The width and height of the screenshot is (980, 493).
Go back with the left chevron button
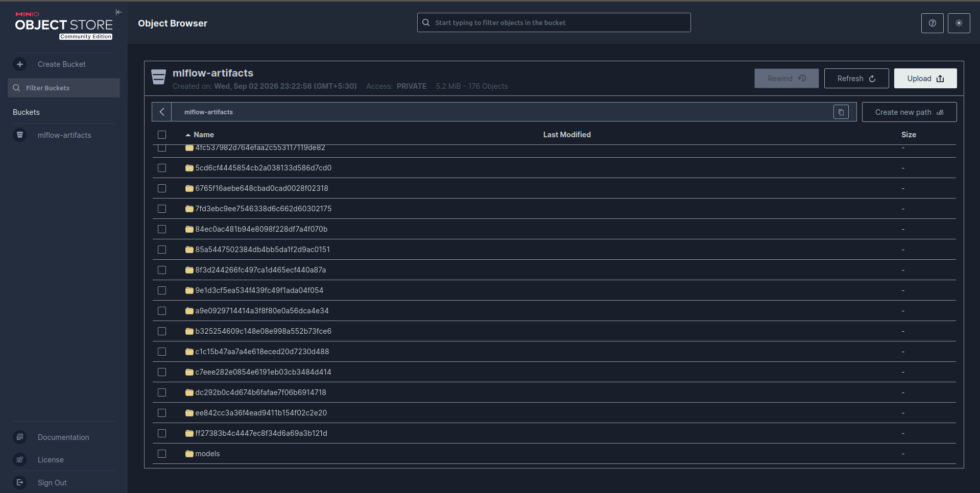[162, 112]
